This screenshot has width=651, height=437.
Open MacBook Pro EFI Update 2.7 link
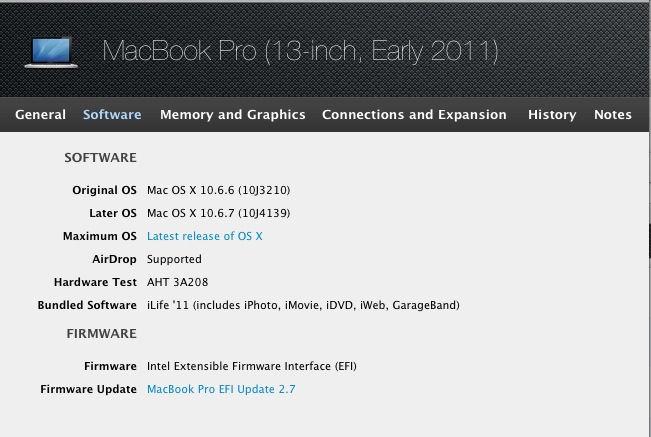(x=221, y=389)
